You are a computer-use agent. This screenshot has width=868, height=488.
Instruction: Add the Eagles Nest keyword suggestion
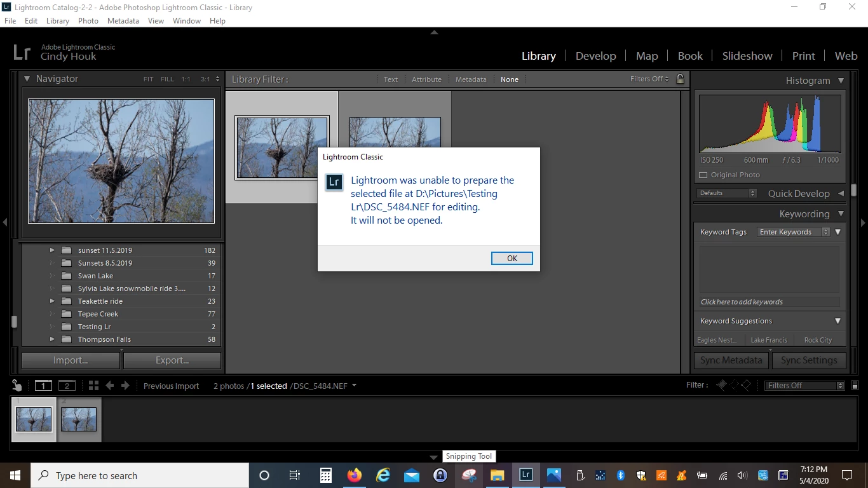[717, 340]
